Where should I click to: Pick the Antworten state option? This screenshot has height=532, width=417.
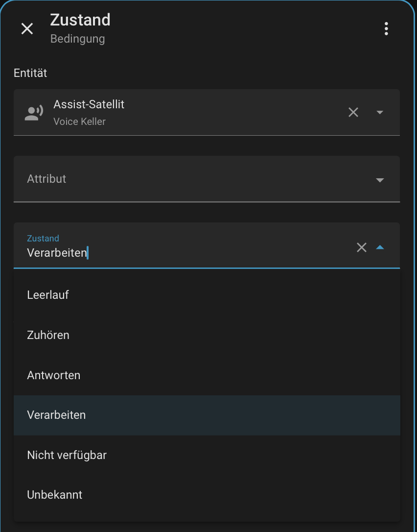[54, 375]
